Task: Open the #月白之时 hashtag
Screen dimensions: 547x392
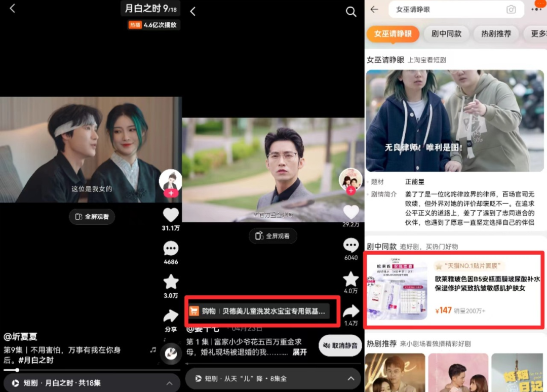Action: (x=36, y=360)
